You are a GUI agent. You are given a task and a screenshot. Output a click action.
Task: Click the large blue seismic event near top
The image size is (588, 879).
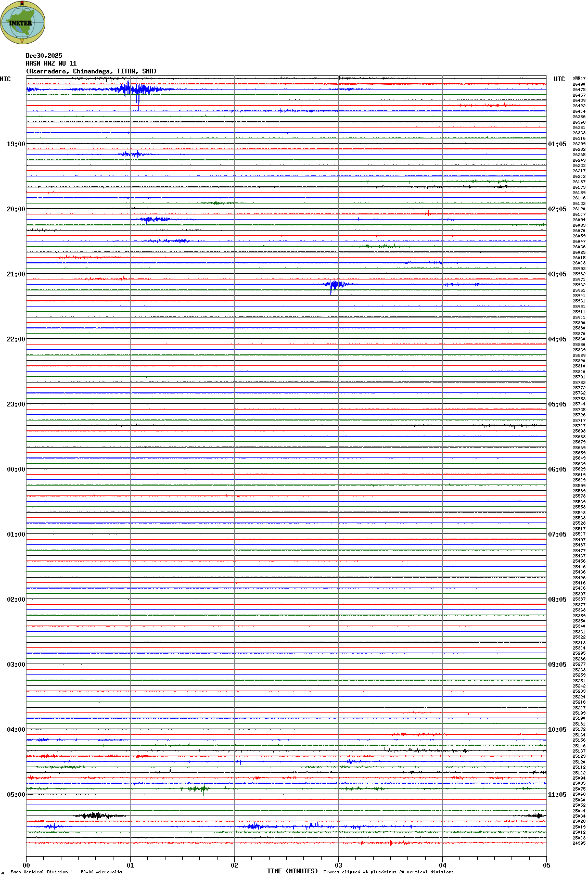(130, 90)
